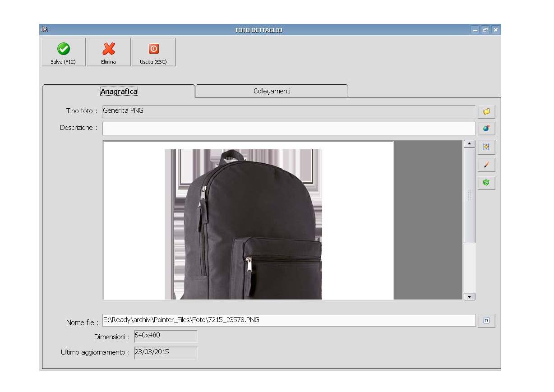The image size is (554, 392).
Task: Click the paintbrush icon button
Action: coord(486,165)
